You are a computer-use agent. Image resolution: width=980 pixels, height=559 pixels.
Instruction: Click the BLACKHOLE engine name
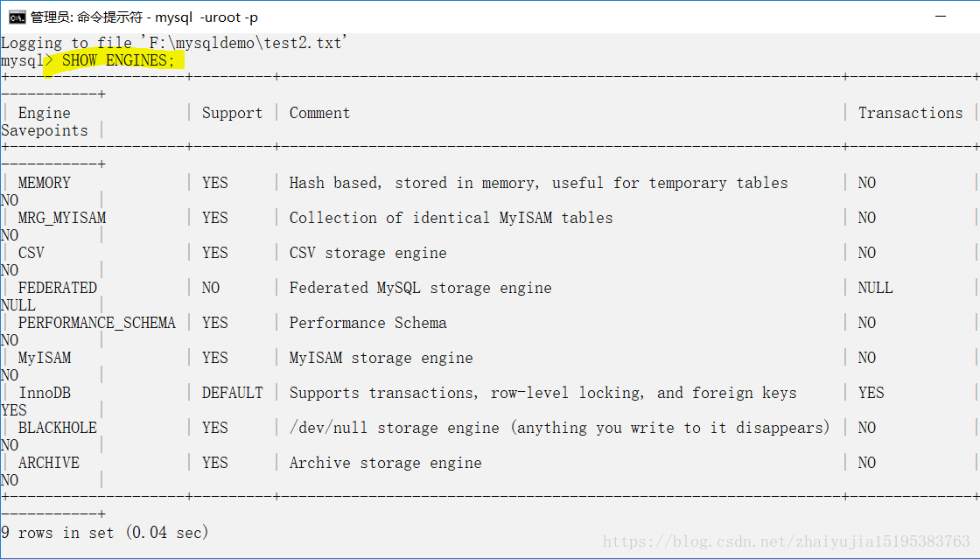pyautogui.click(x=58, y=428)
